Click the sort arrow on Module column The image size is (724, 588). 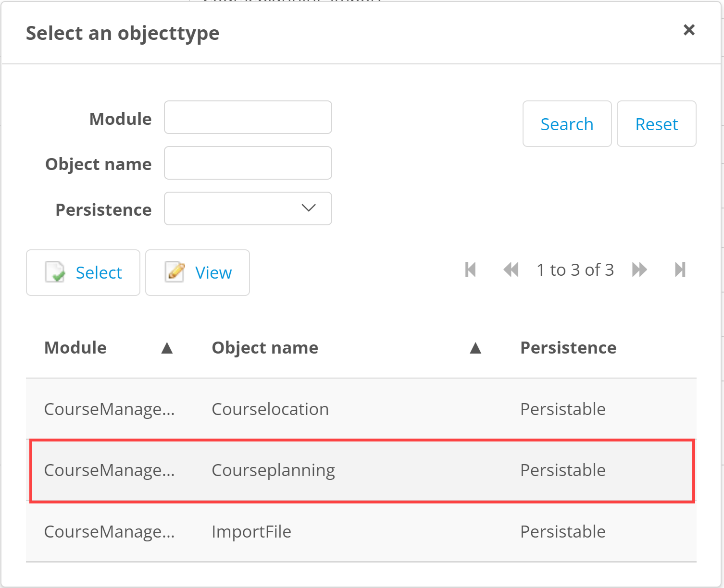pos(167,348)
